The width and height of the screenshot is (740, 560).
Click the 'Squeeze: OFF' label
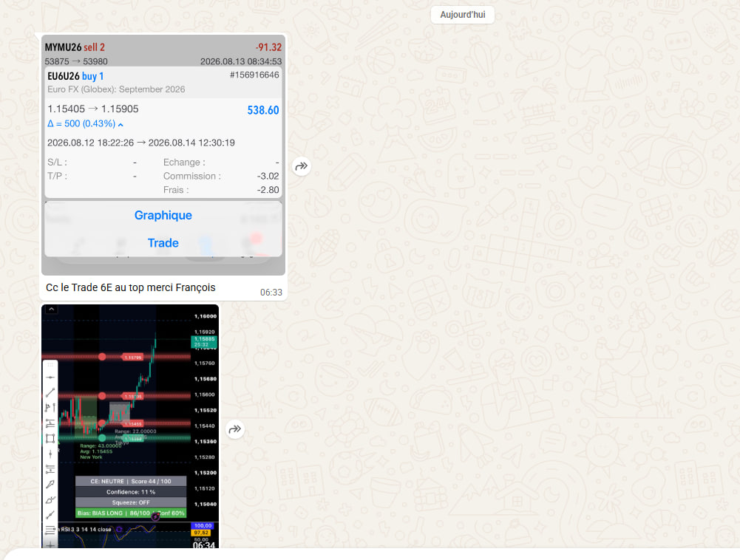131,502
